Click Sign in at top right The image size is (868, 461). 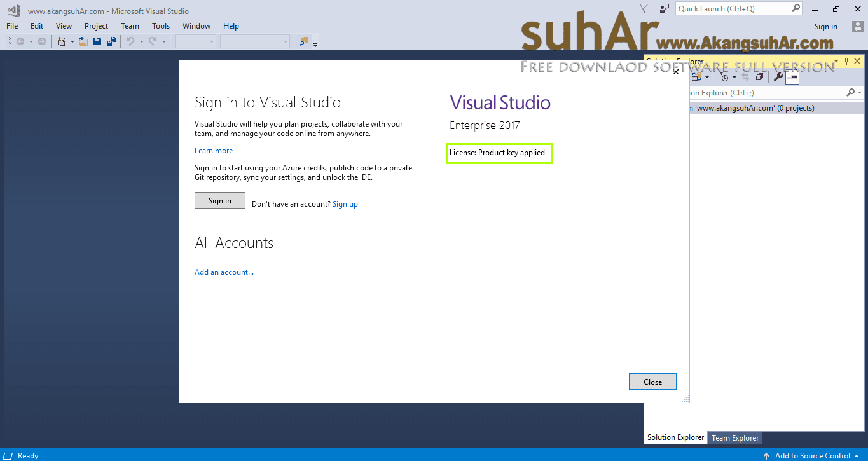(825, 26)
